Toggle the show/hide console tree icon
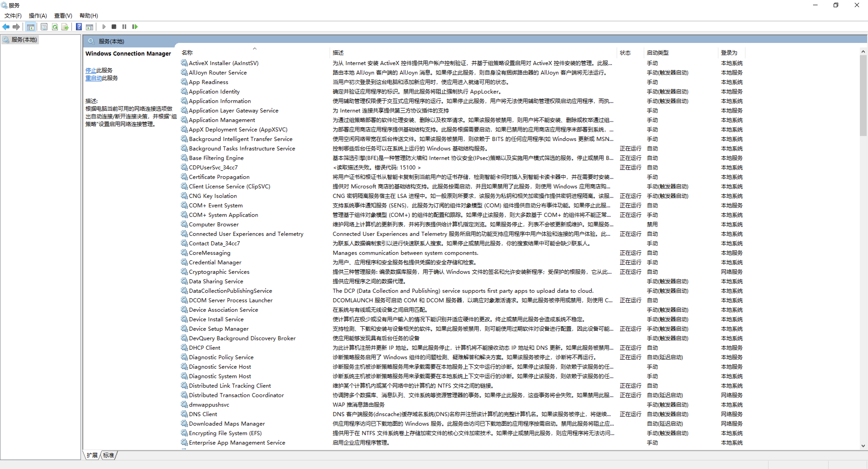Image resolution: width=868 pixels, height=469 pixels. [x=30, y=27]
